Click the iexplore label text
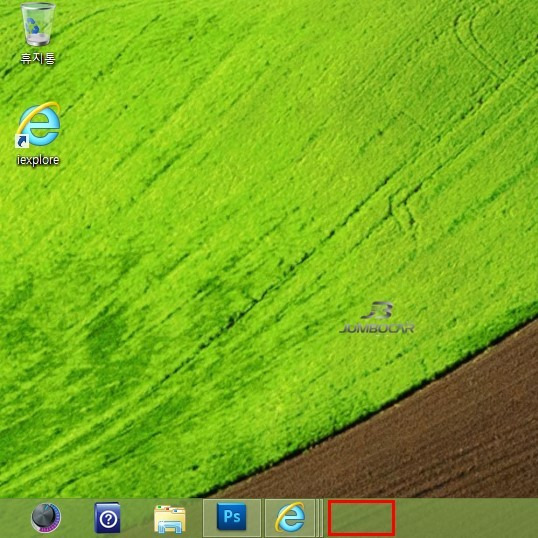 (x=38, y=160)
